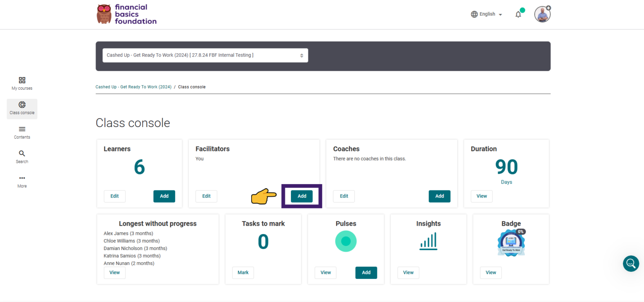Click the Financial Basics Foundation owl logo
The width and height of the screenshot is (644, 302).
point(127,14)
